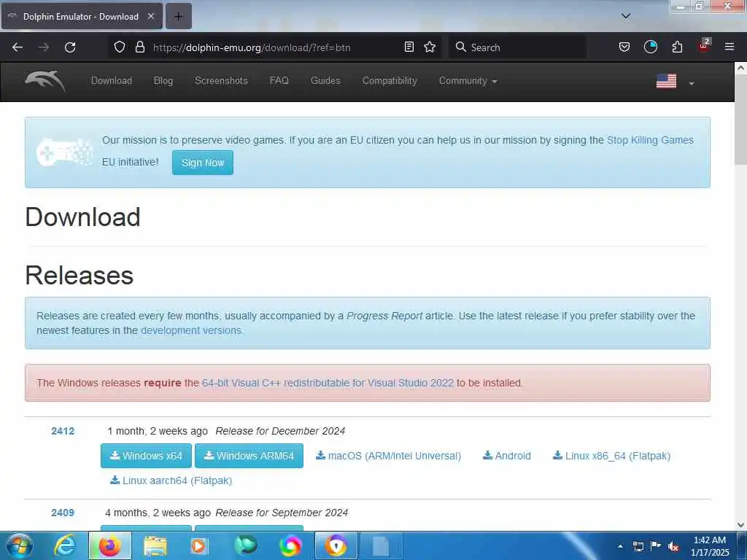The image size is (747, 560).
Task: Click the padlock site security icon
Action: (139, 47)
